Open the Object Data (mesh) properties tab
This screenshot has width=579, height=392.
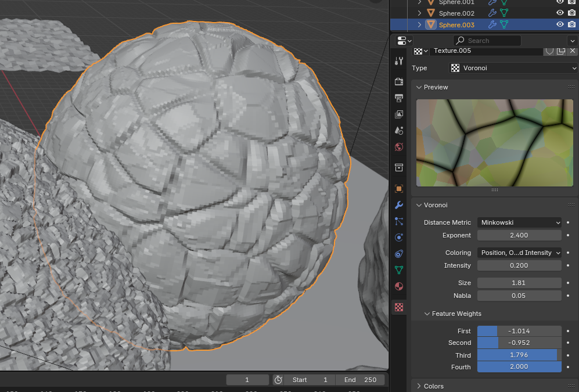pos(398,270)
